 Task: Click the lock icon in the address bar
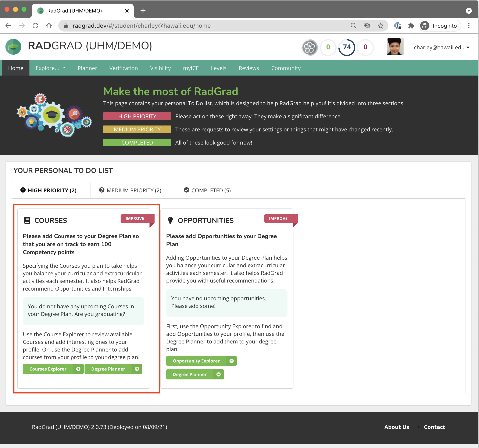pos(66,26)
